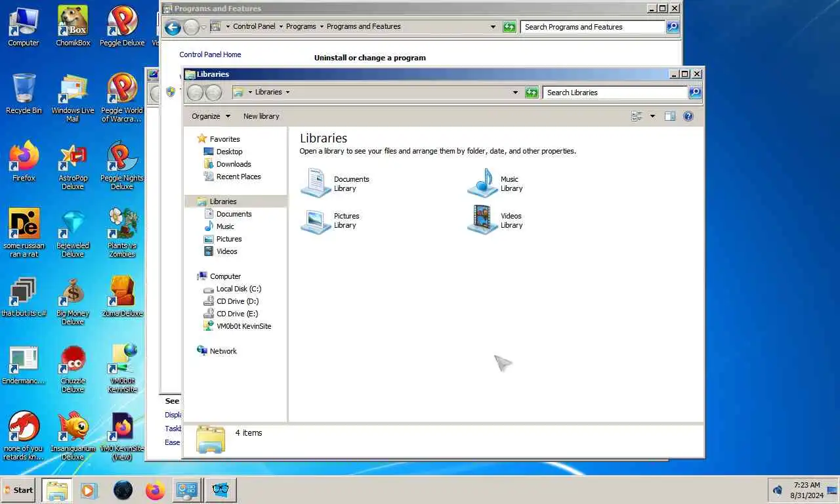This screenshot has width=840, height=504.
Task: Click back button in Programs and Features
Action: click(172, 27)
